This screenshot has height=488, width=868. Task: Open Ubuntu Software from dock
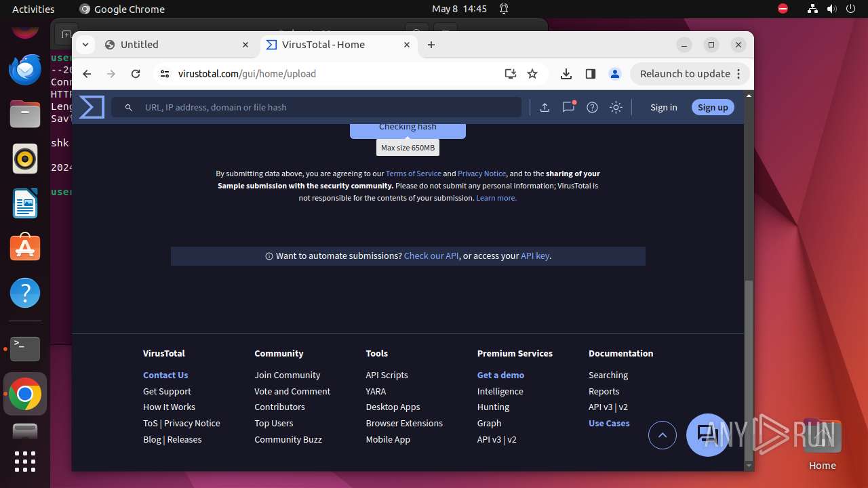(x=25, y=248)
